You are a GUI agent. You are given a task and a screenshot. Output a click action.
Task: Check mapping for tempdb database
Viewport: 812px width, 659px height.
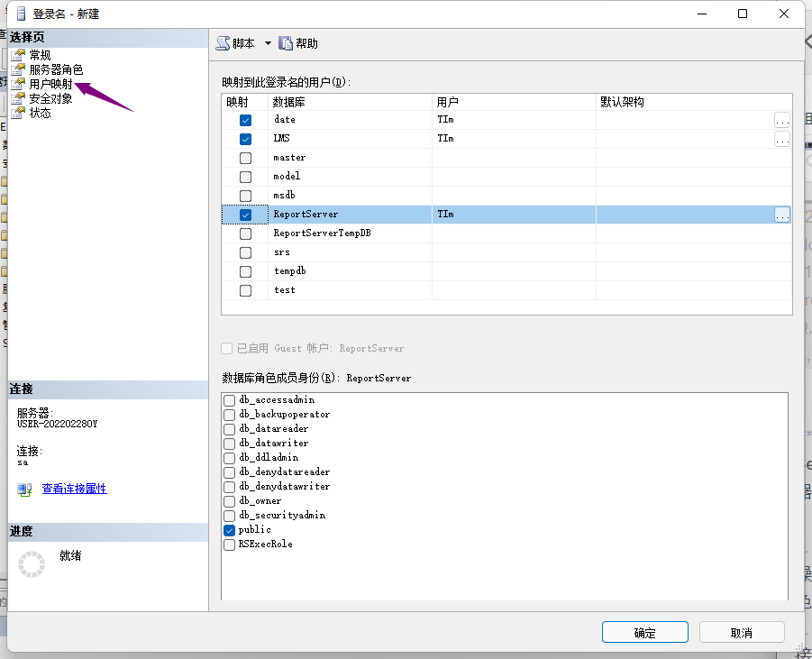(x=245, y=271)
